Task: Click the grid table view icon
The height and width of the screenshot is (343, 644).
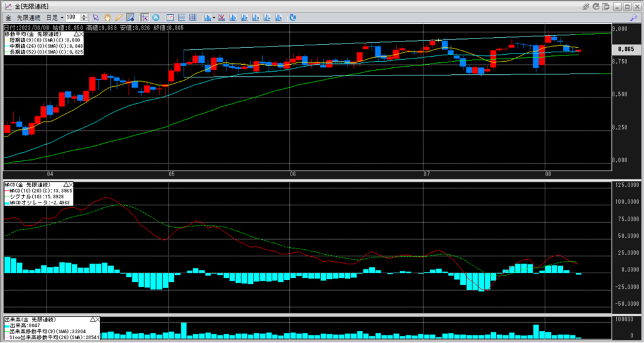Action: coord(192,17)
